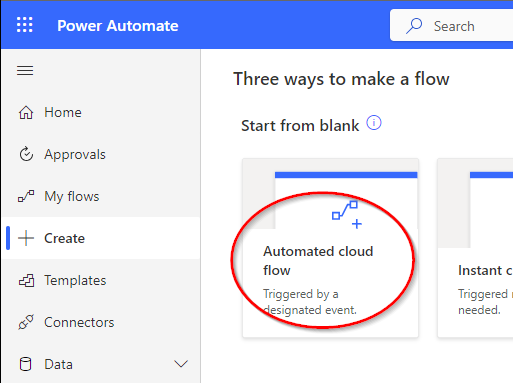Choose the Instant cloud flow card
Screen dimensions: 513x383
pyautogui.click(x=475, y=248)
